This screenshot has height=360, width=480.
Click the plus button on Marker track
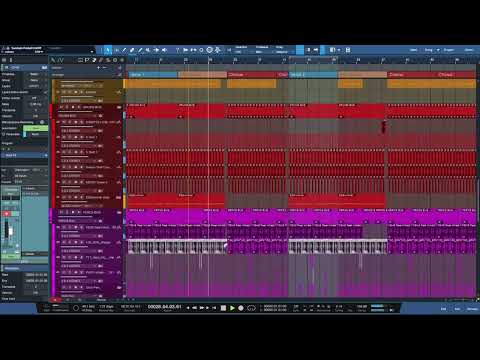point(99,68)
